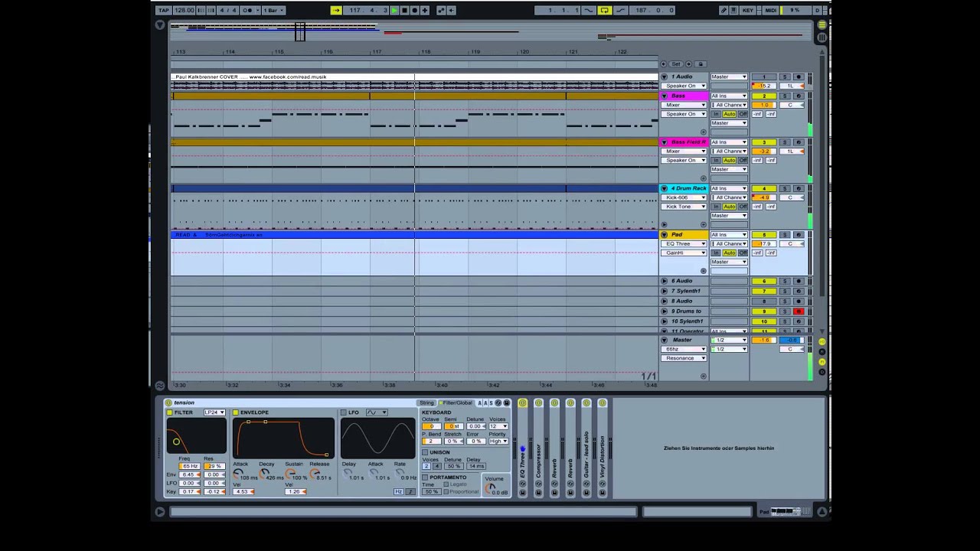Set Drum Rack monitor to Auto
The image size is (980, 551).
click(730, 207)
